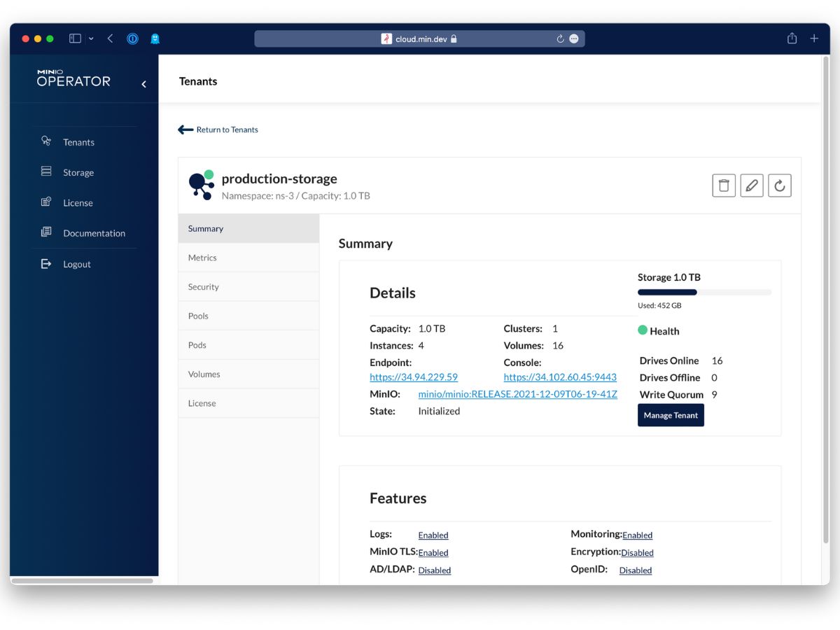Click the Return to Tenants link

[x=227, y=129]
